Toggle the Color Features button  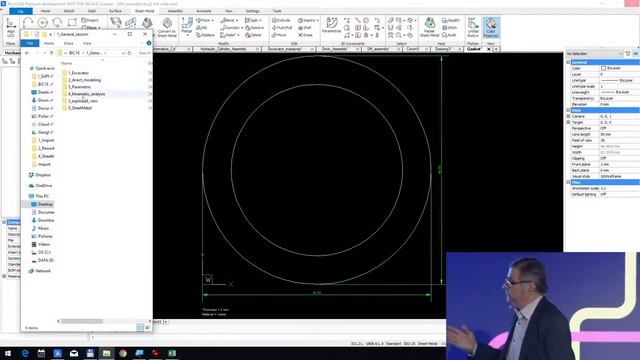pyautogui.click(x=491, y=27)
